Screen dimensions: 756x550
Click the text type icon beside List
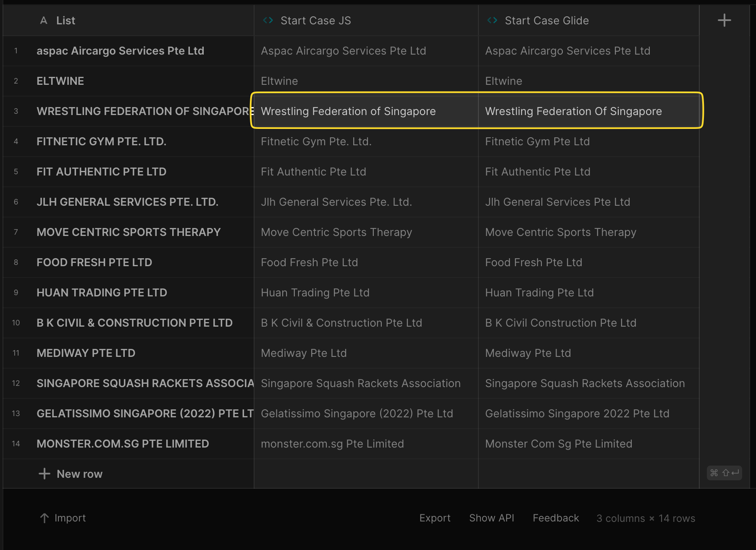[44, 20]
